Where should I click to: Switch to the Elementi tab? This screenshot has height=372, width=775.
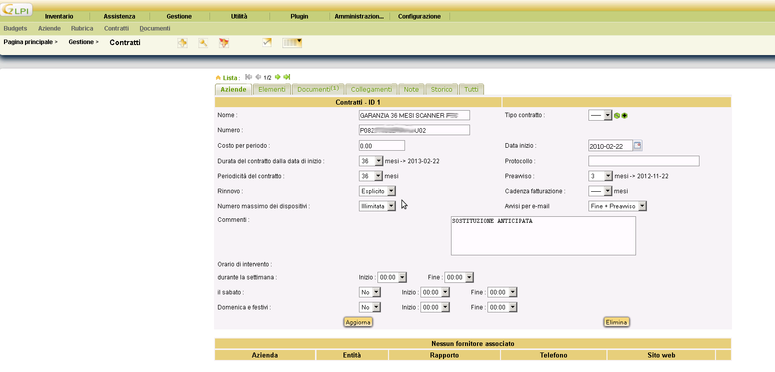click(x=272, y=89)
